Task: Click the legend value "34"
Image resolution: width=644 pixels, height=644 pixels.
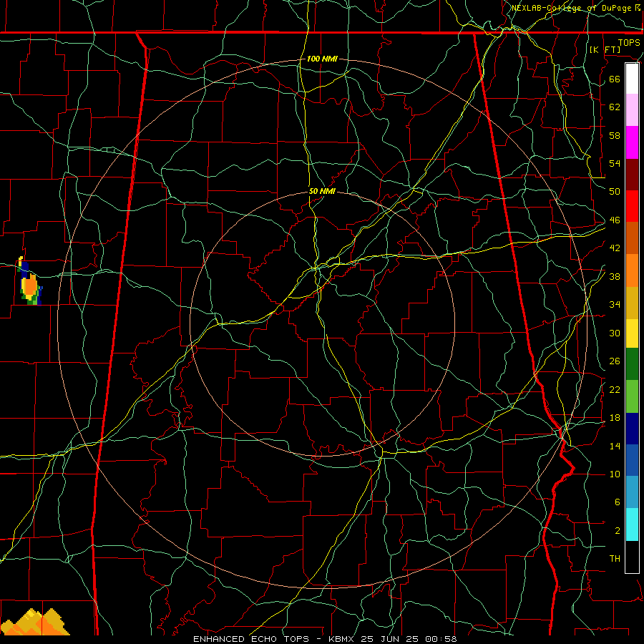Action: pyautogui.click(x=615, y=305)
